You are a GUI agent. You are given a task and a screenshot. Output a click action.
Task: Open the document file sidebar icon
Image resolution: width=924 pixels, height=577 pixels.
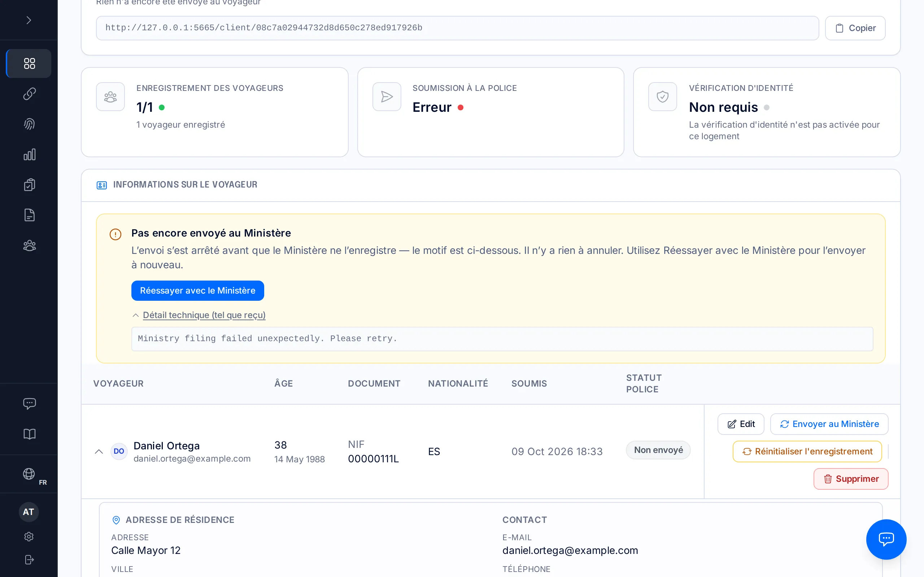coord(29,215)
